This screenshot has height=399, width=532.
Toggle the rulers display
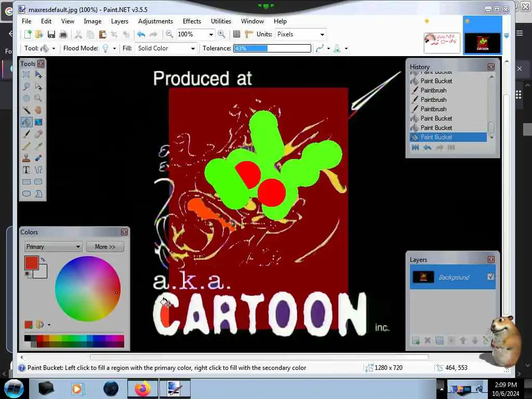coord(249,34)
